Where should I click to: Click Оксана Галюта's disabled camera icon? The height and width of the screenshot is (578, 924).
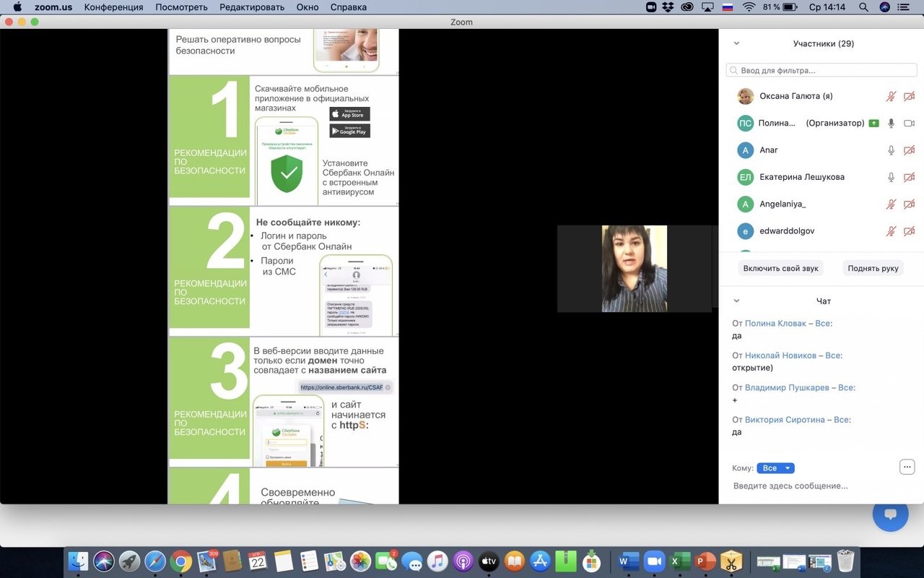909,96
